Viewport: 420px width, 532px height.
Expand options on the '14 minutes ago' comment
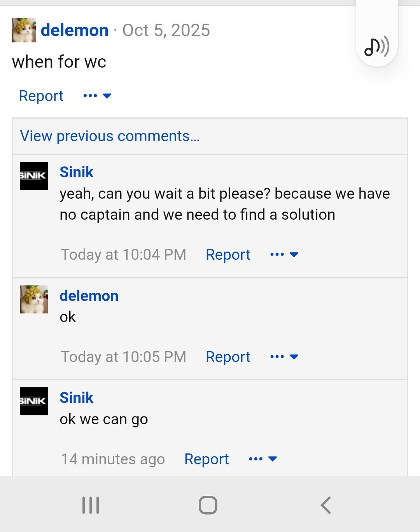[263, 459]
